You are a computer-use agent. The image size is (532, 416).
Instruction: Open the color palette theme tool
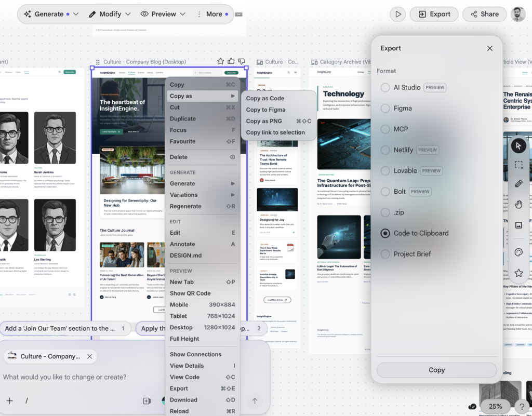[x=518, y=252]
